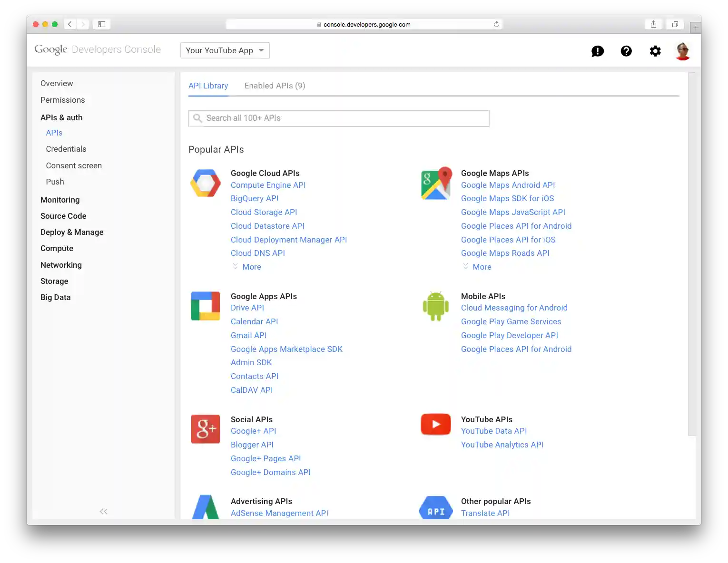Screen dimensions: 728x563
Task: Expand the Compute sidebar section
Action: [57, 248]
